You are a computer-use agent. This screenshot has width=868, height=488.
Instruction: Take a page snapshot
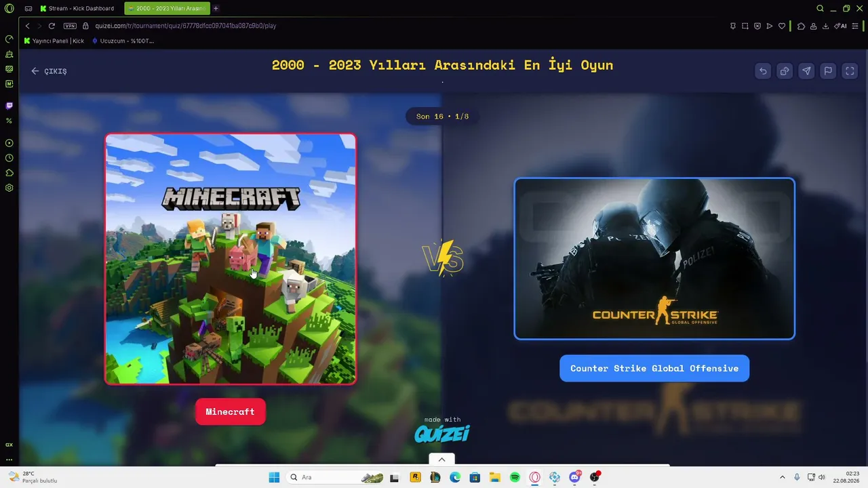coord(745,26)
